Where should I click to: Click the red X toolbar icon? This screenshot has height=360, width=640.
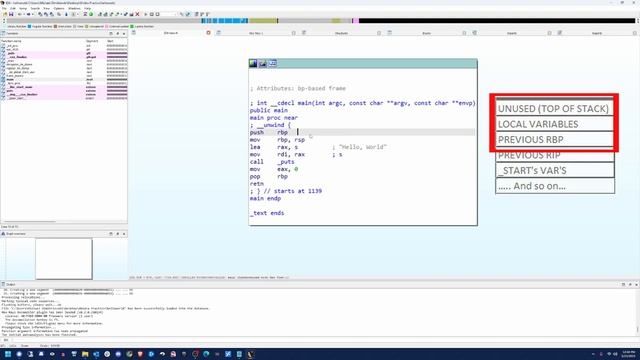point(138,14)
